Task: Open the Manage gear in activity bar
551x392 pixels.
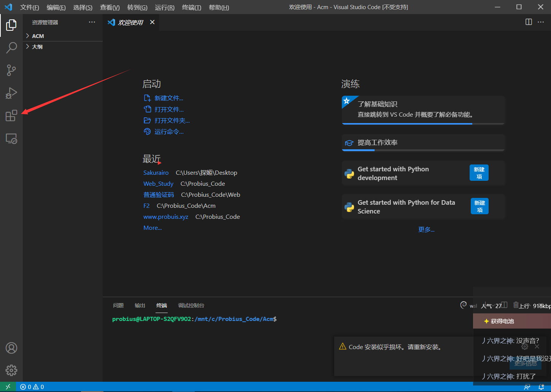Action: tap(11, 370)
